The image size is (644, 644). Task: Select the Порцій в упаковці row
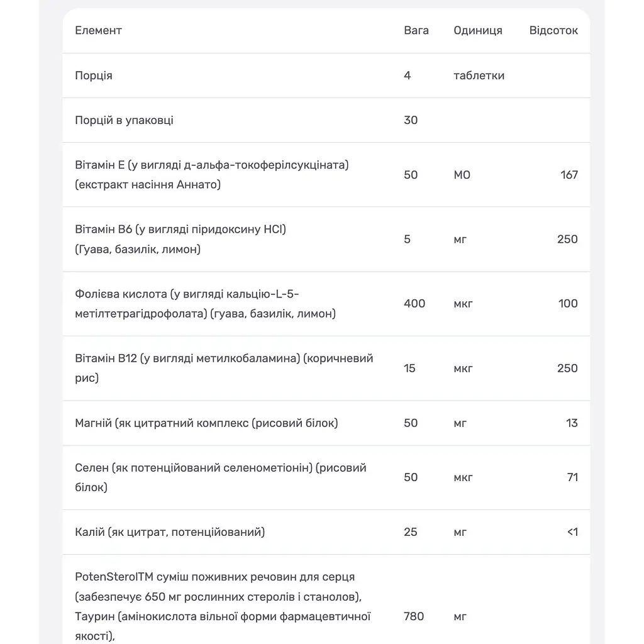(x=326, y=120)
